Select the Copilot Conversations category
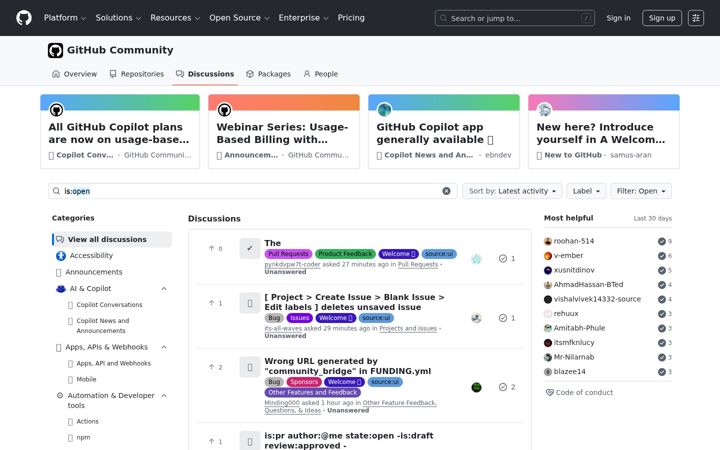The width and height of the screenshot is (720, 450). pyautogui.click(x=109, y=305)
